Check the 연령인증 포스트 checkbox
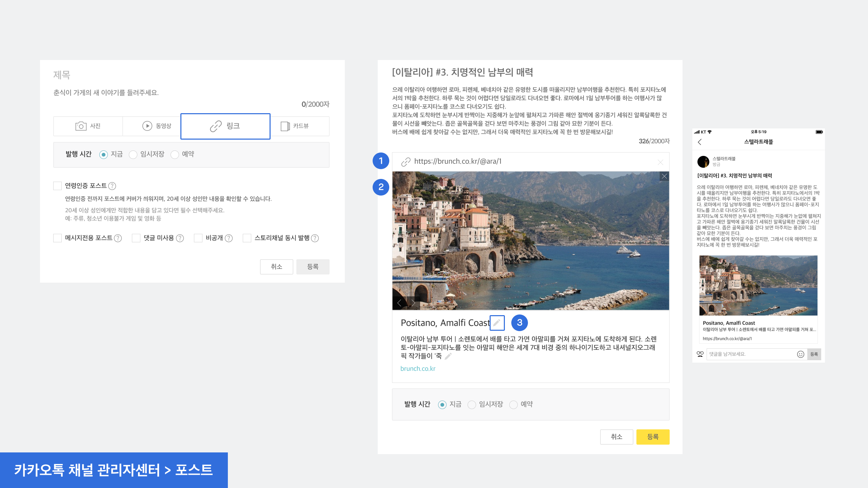This screenshot has height=488, width=868. pos(58,186)
